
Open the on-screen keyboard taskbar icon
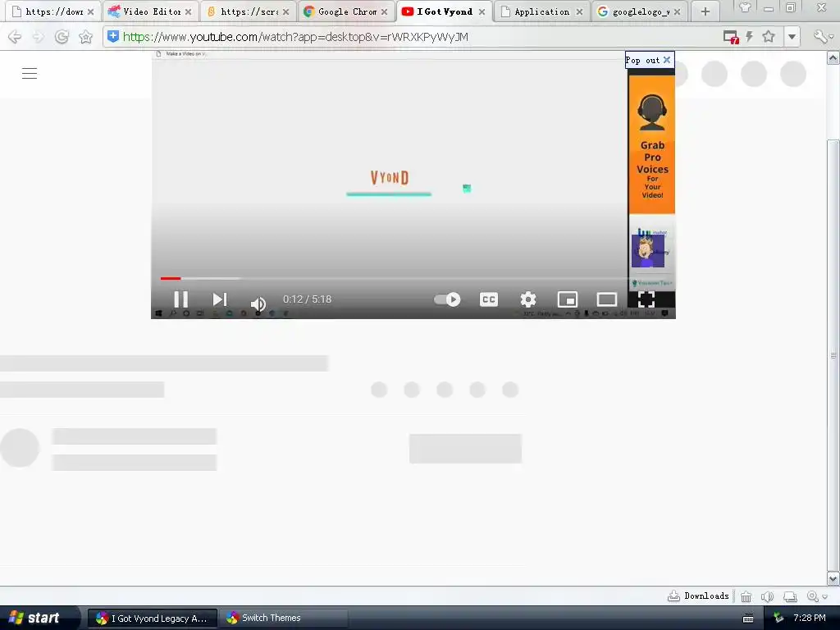tap(748, 619)
